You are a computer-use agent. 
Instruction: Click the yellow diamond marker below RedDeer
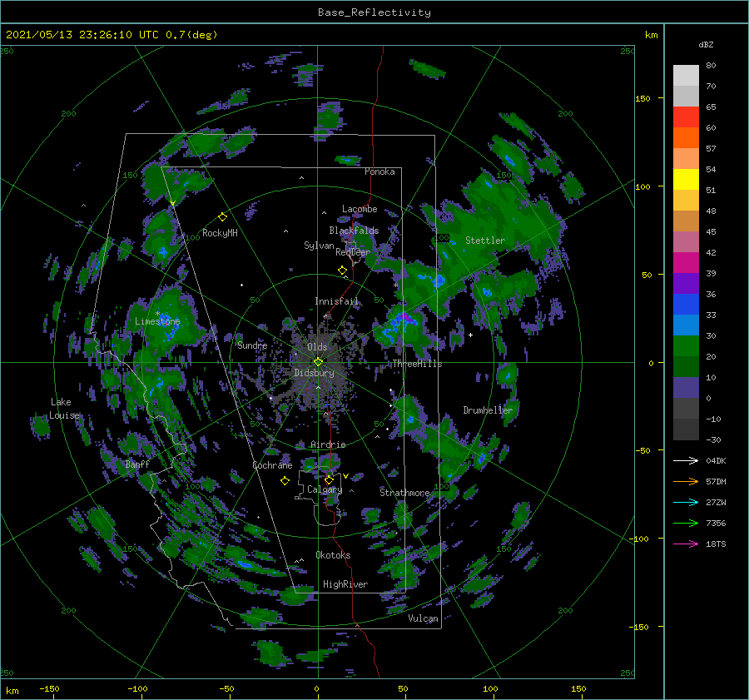(342, 271)
